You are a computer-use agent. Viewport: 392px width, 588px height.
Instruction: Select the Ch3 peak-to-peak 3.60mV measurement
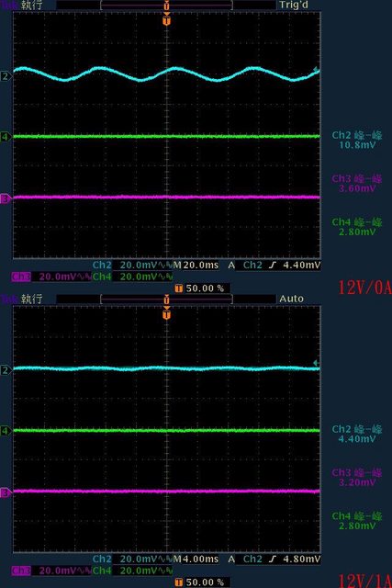pyautogui.click(x=357, y=184)
